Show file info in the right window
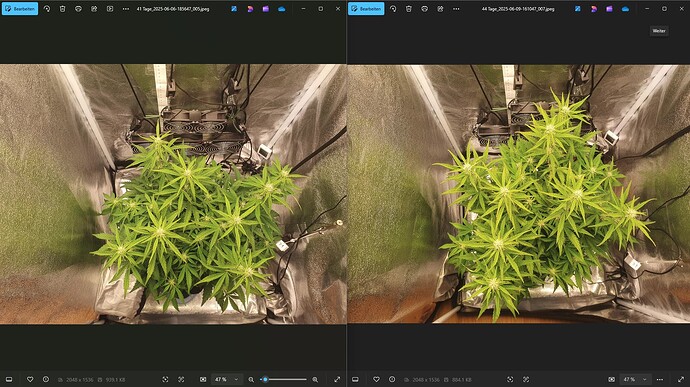The width and height of the screenshot is (690, 387). click(392, 379)
